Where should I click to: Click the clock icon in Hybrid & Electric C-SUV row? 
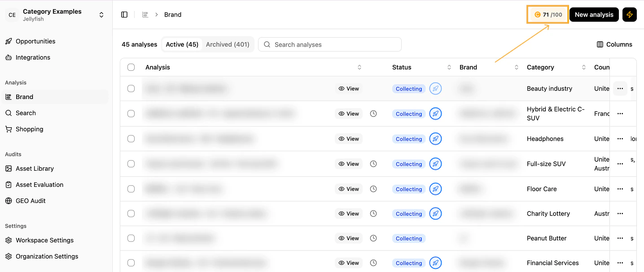(x=373, y=114)
